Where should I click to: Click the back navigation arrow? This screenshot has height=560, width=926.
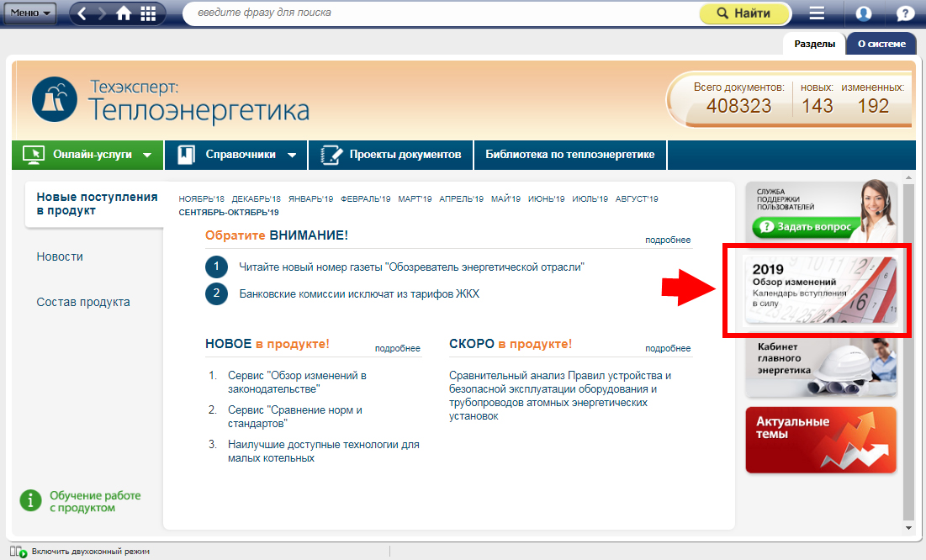[x=82, y=13]
